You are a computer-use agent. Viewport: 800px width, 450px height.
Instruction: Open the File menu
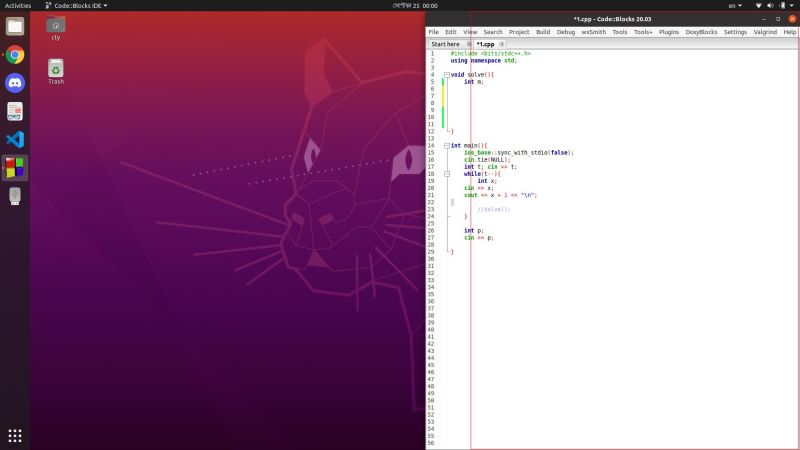tap(433, 32)
